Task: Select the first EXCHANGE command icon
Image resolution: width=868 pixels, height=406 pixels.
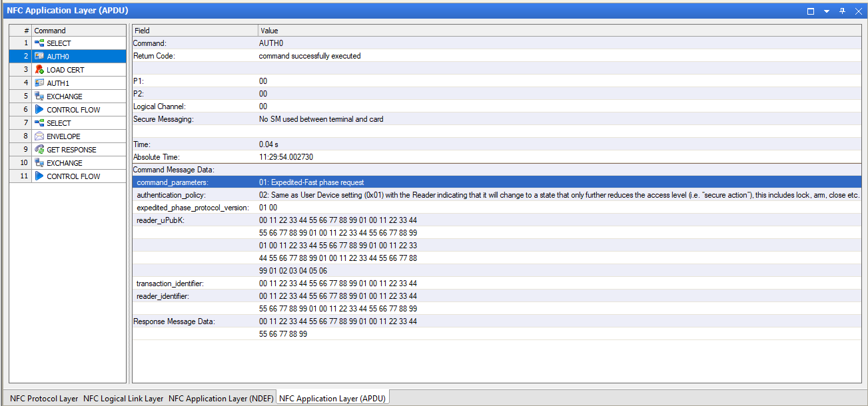Action: [x=39, y=97]
